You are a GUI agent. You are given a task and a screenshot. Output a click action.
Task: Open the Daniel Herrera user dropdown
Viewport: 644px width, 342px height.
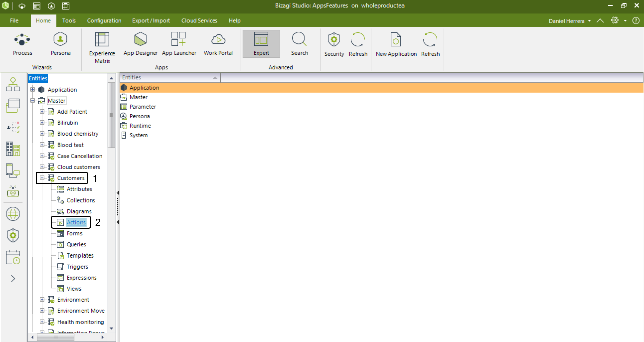[x=570, y=21]
